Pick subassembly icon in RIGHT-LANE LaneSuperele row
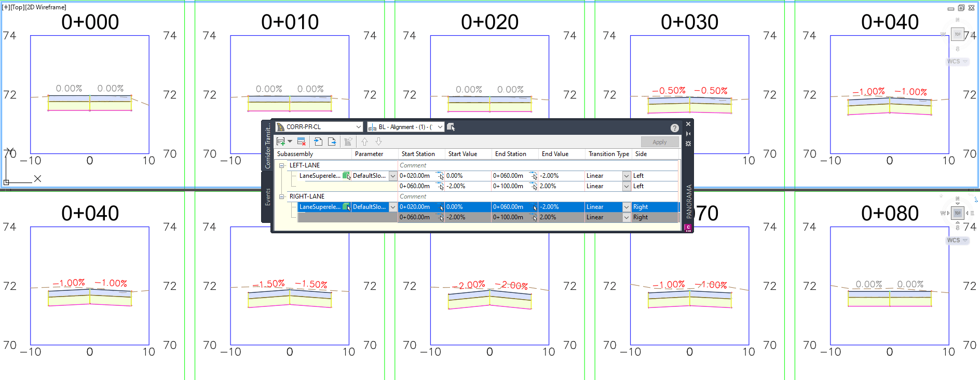This screenshot has width=980, height=380. click(346, 207)
